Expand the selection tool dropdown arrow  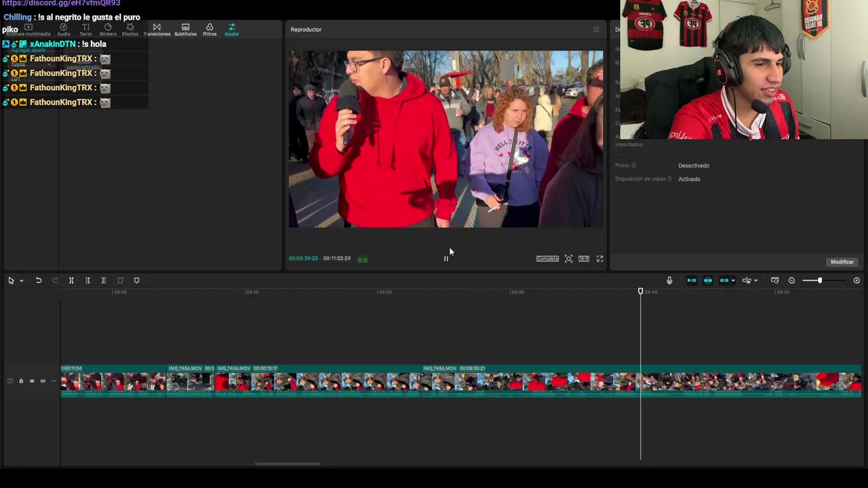click(x=22, y=281)
